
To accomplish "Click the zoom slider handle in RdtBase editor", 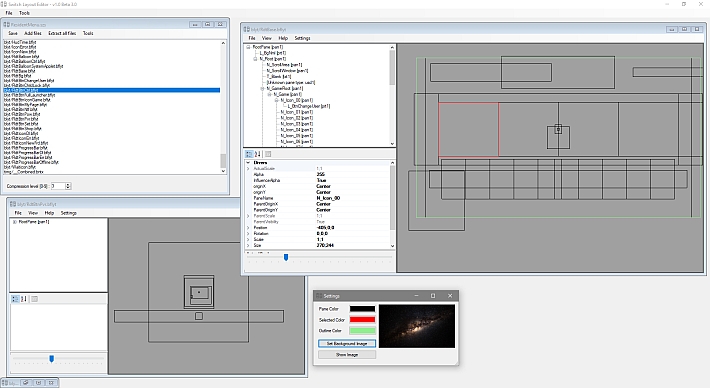I will (x=286, y=257).
